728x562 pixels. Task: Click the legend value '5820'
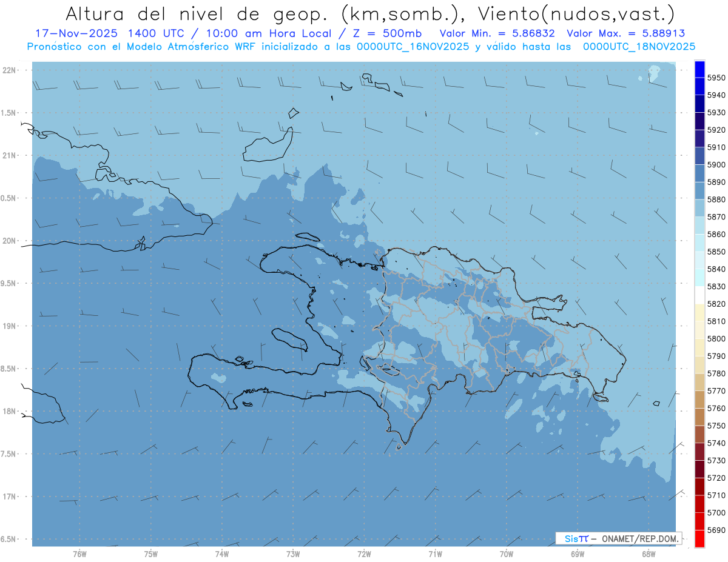(x=716, y=304)
